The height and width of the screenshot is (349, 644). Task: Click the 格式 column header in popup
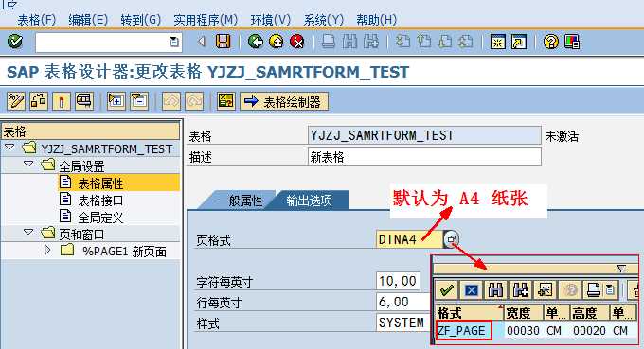point(469,313)
